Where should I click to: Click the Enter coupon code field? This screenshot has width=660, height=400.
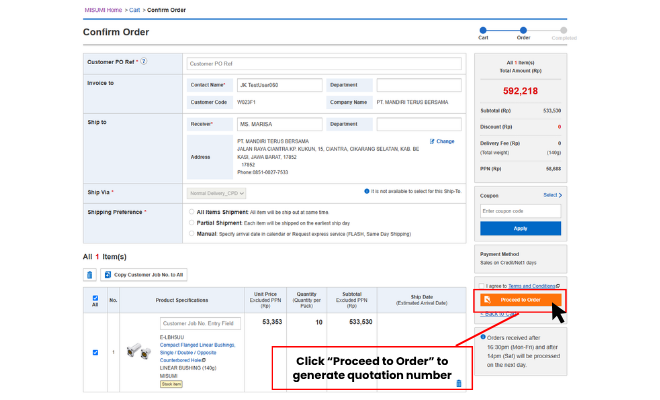pyautogui.click(x=520, y=211)
